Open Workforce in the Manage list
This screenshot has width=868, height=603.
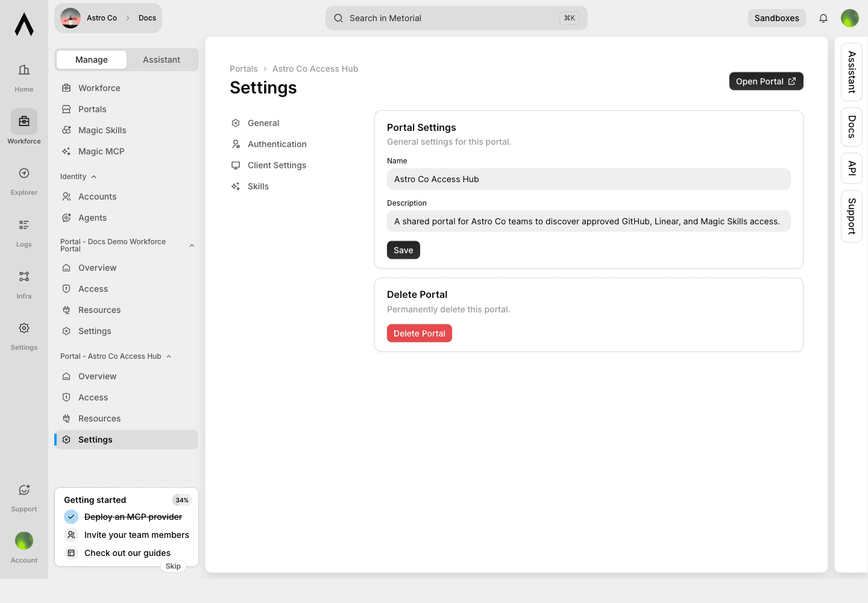[126, 88]
